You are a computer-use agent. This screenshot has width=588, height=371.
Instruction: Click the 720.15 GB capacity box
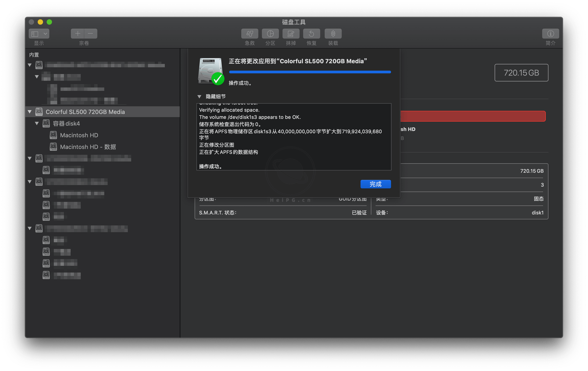pos(521,73)
